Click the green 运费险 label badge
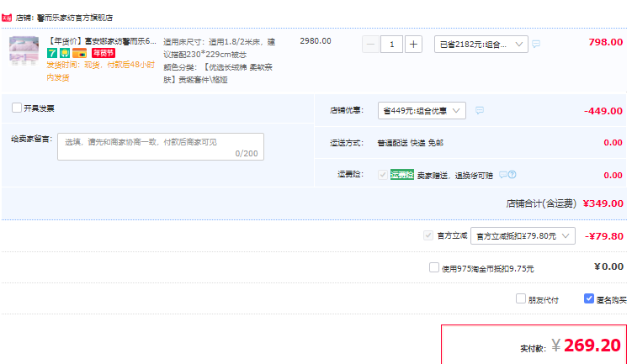The height and width of the screenshot is (364, 632). coord(402,174)
